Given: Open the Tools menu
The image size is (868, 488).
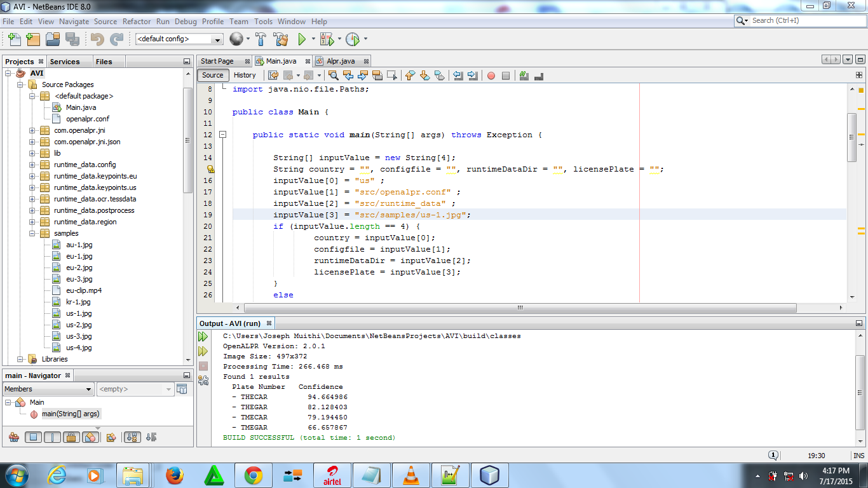Looking at the screenshot, I should pyautogui.click(x=263, y=21).
